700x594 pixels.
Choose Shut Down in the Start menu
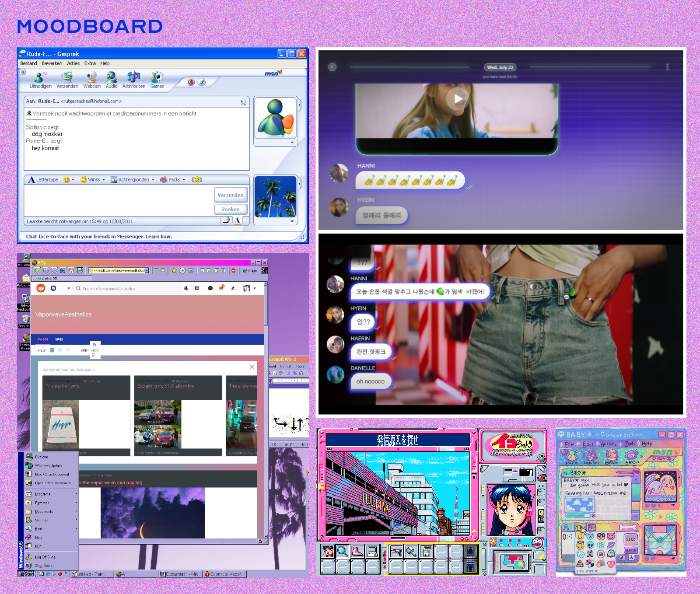(51, 566)
